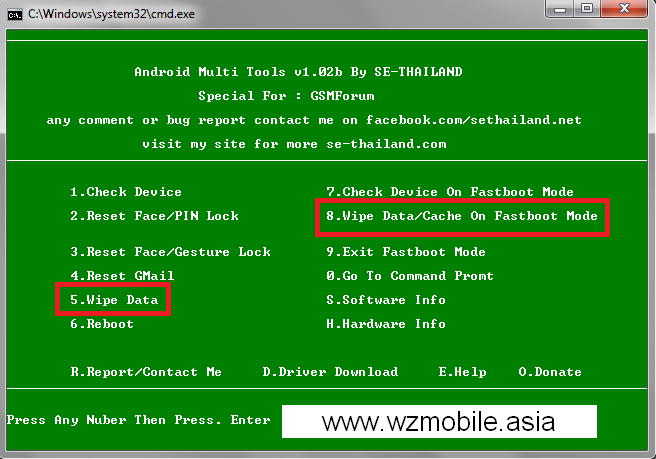The image size is (656, 459).
Task: Choose 8.Wipe Data/Cache On Fastboot Mode
Action: point(462,216)
